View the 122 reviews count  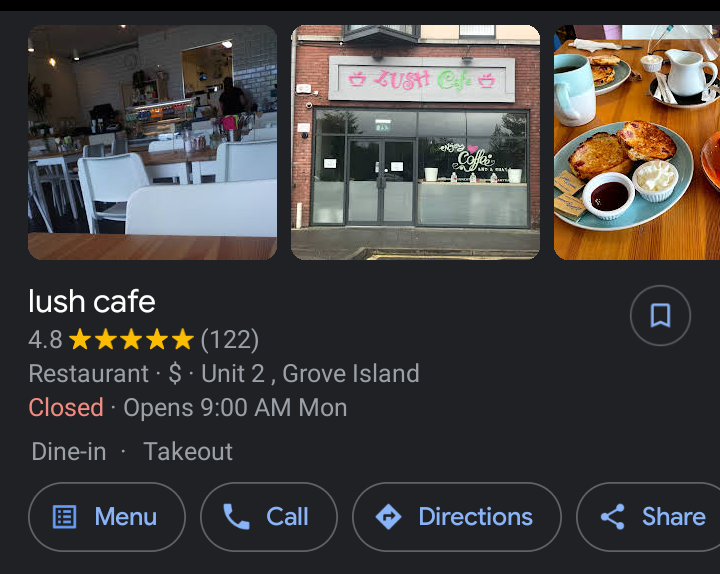(230, 340)
